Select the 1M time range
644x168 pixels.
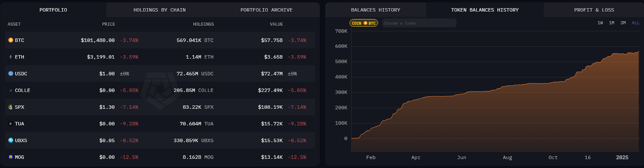pos(611,23)
